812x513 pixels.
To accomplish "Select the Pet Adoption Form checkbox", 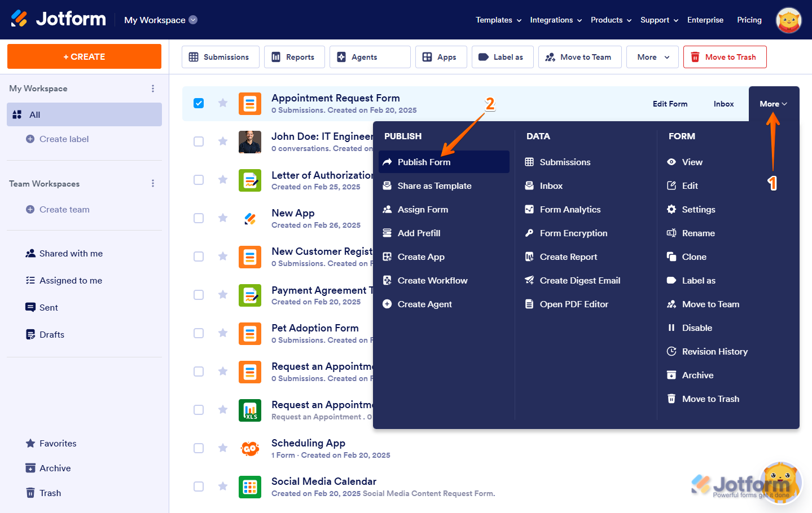I will pos(199,333).
